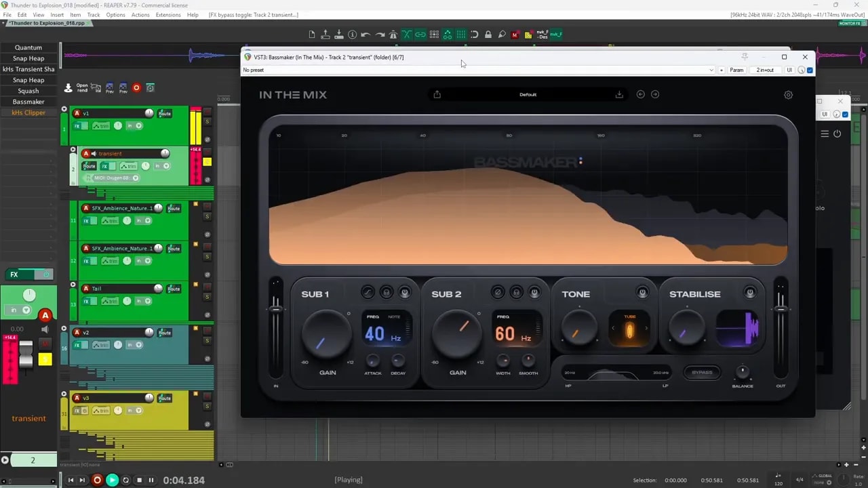Toggle auto-crossfade toolbar icon
The width and height of the screenshot is (868, 488).
[406, 35]
